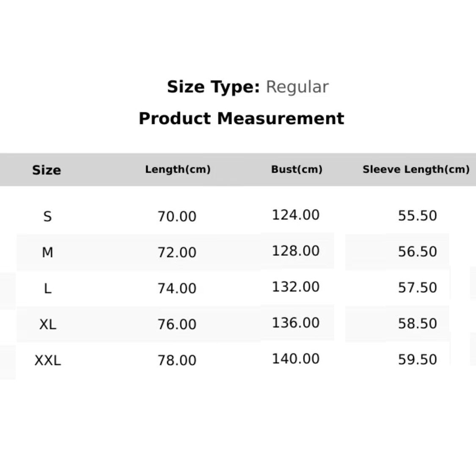Viewport: 476px width, 476px height.
Task: Click the 70.00 length value
Action: tap(177, 217)
